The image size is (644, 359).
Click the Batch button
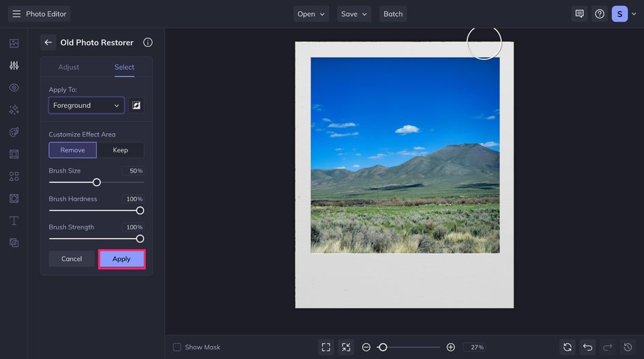393,14
